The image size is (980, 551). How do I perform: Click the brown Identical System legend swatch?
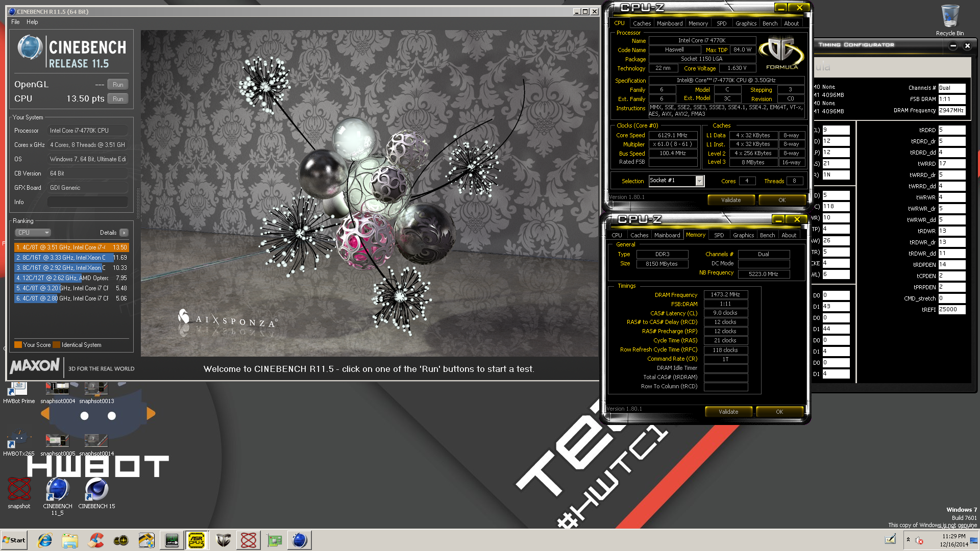(57, 345)
